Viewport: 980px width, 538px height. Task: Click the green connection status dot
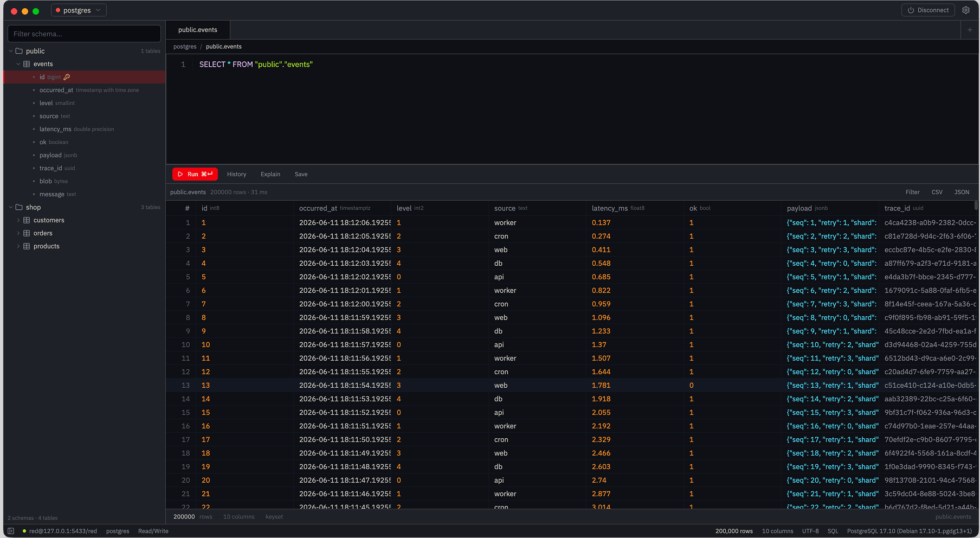click(24, 531)
